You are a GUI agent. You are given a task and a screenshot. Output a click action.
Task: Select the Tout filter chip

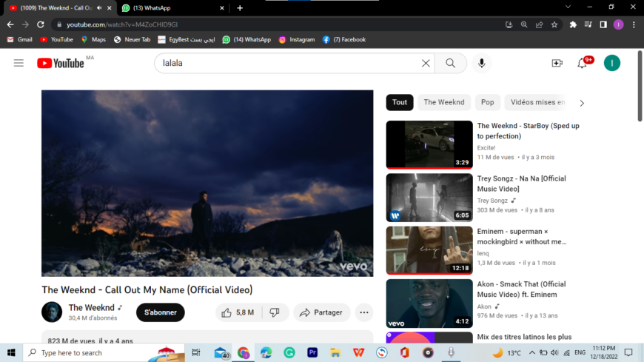pos(399,102)
